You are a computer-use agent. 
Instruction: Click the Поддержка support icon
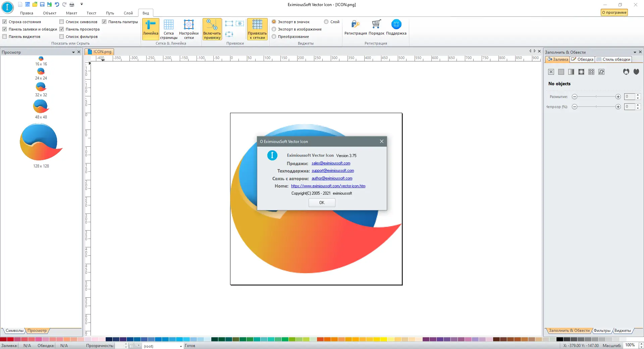pos(396,27)
